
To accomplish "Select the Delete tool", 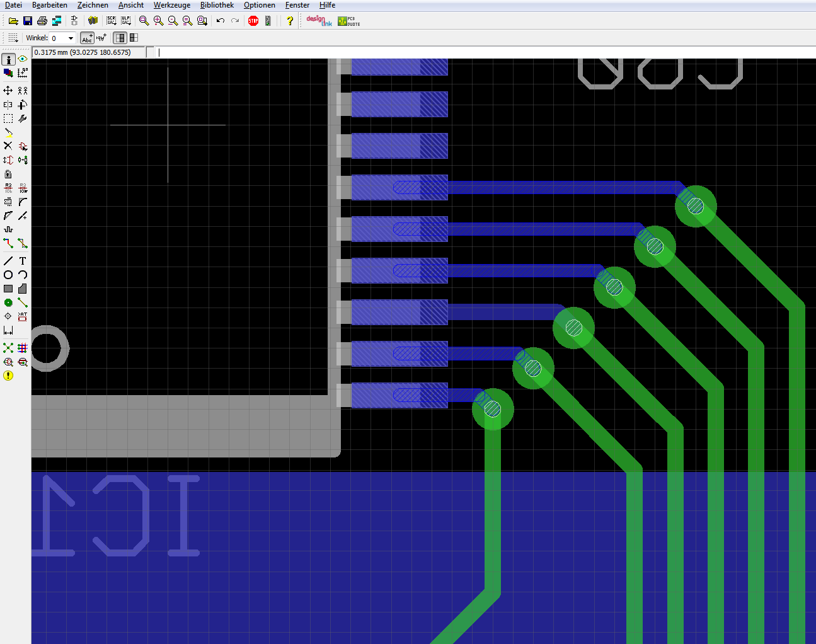I will pyautogui.click(x=8, y=146).
